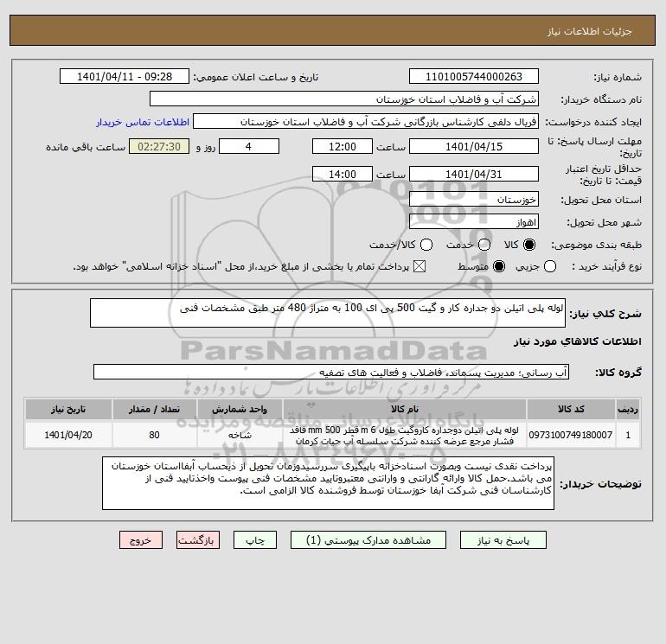Open مشاهده مدارک پیوستی (1) button
The width and height of the screenshot is (666, 644).
pos(368,540)
